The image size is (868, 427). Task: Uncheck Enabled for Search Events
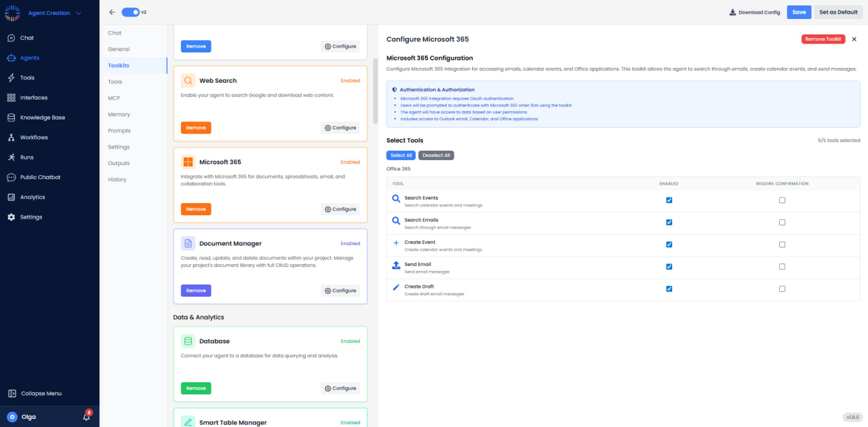click(x=669, y=200)
